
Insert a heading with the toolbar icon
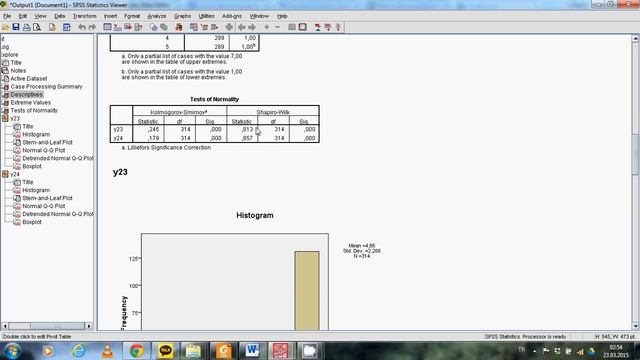pos(318,27)
